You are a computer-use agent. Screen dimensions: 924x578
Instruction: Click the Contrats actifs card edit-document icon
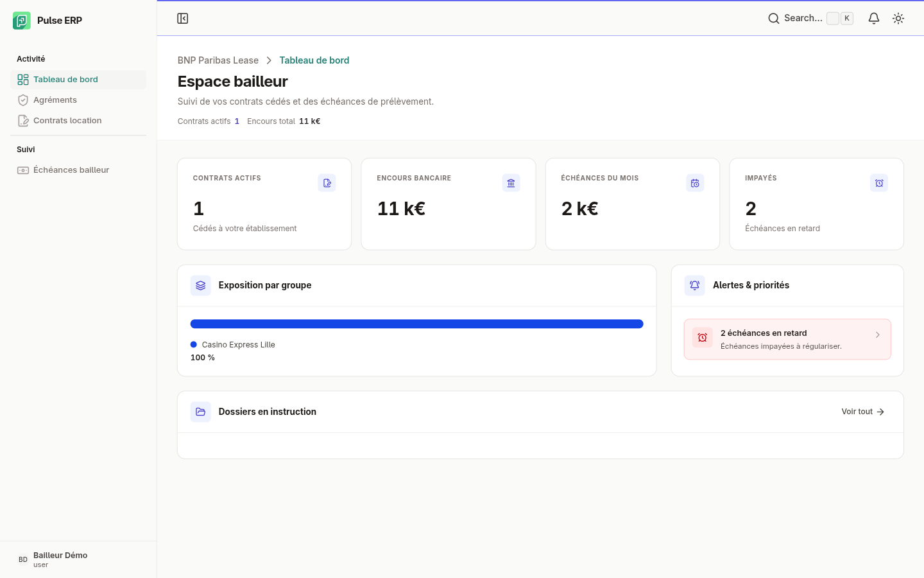[327, 183]
